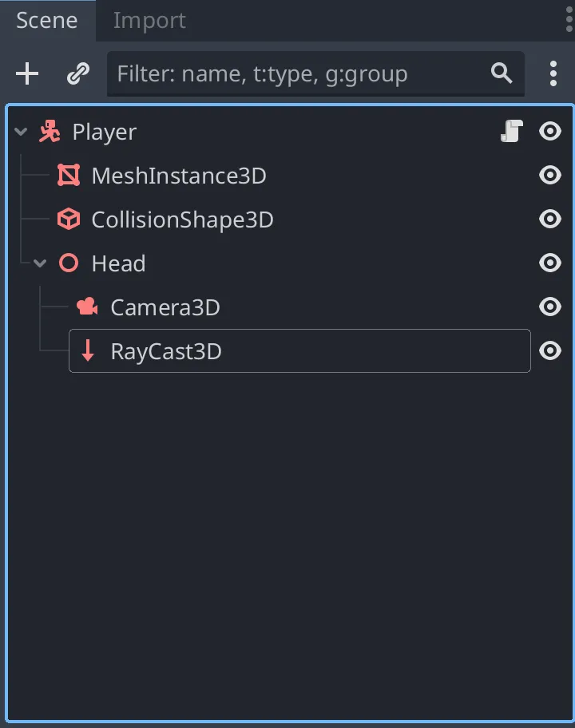Click the Player CharacterBody3D node icon

[50, 132]
